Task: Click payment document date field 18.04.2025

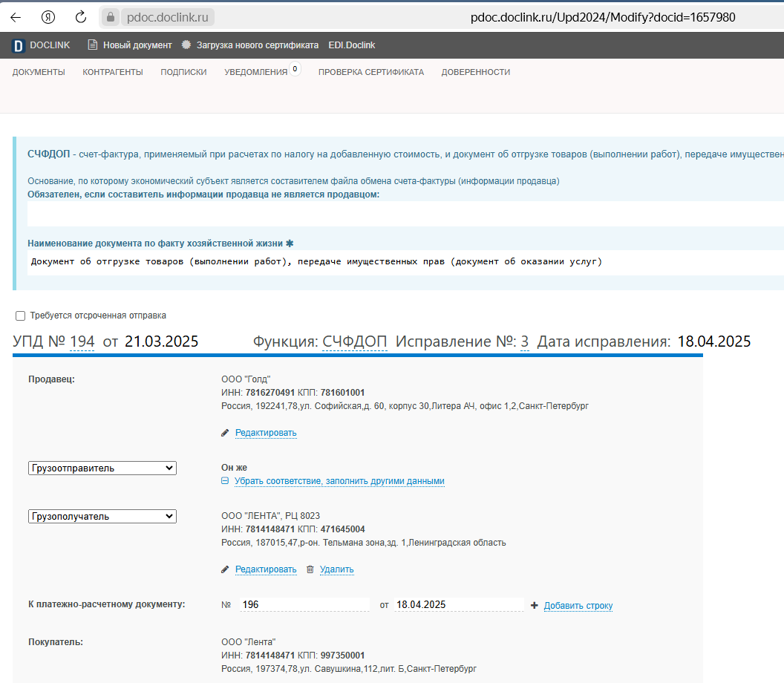Action: tap(459, 604)
